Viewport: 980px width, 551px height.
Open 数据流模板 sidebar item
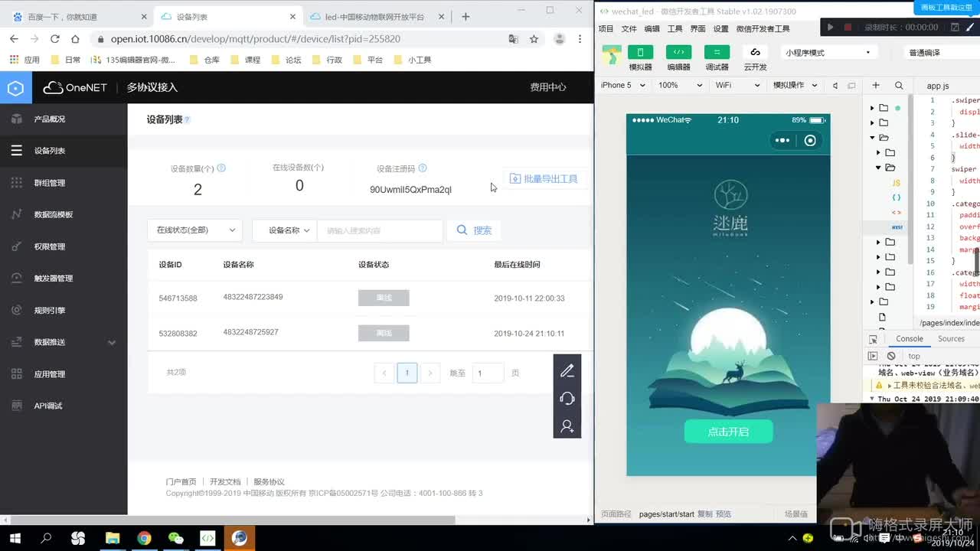(53, 215)
